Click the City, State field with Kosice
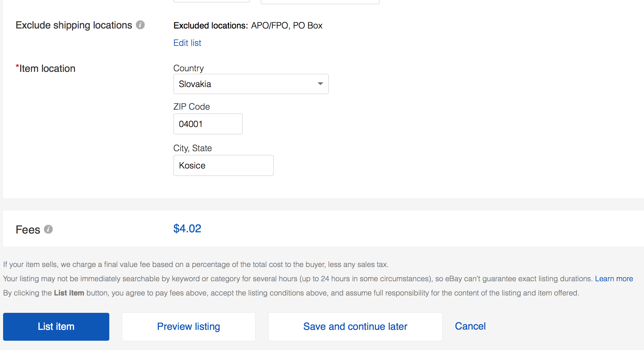 pos(223,165)
